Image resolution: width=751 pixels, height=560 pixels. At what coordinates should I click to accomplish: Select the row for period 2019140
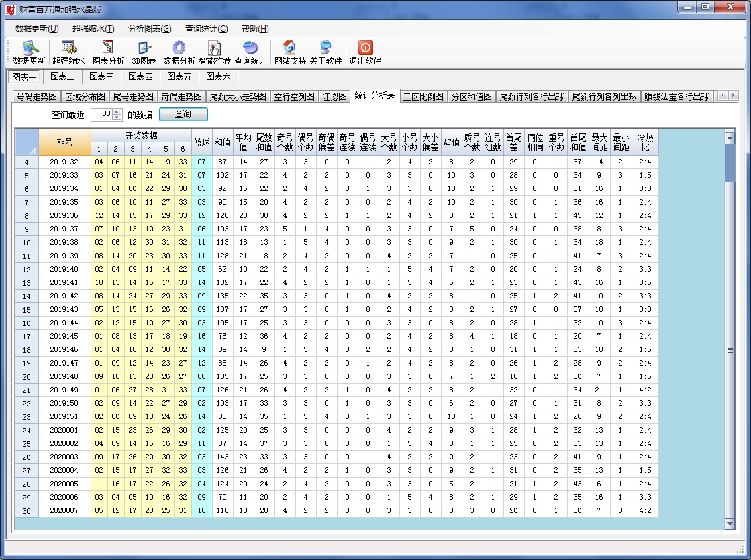coord(64,269)
